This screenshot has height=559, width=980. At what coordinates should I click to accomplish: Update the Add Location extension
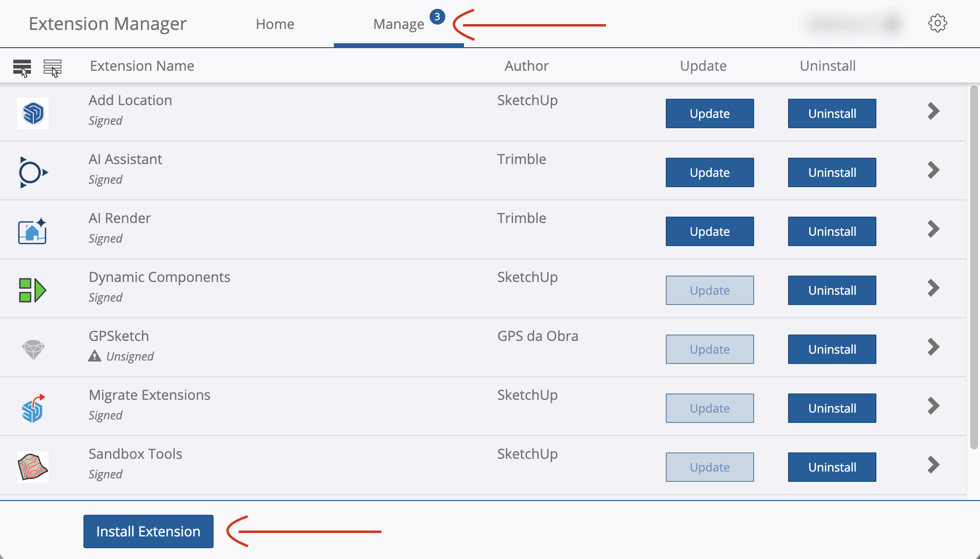tap(709, 113)
